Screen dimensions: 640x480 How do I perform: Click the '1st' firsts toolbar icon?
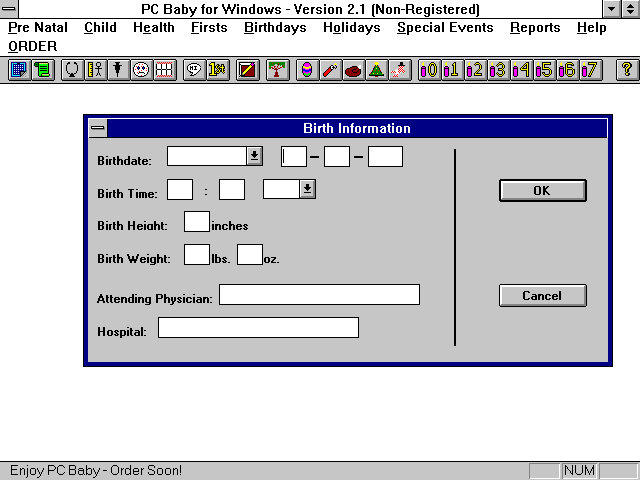216,70
